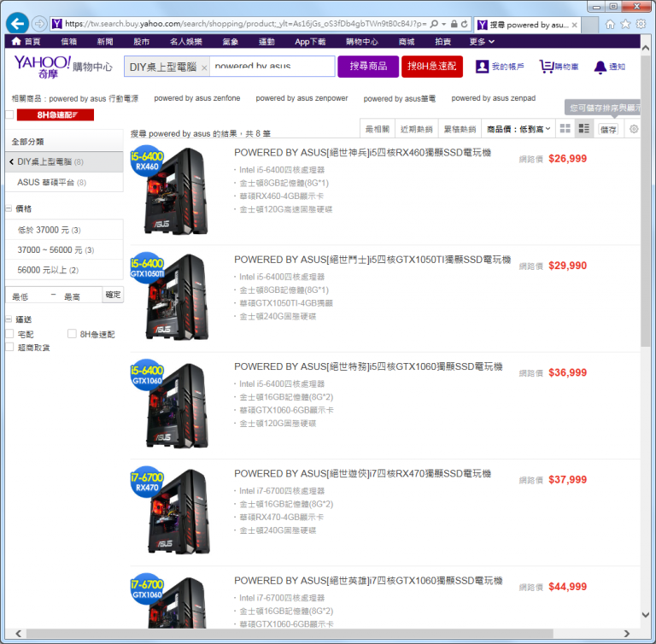656x644 pixels.
Task: Click the 確定 price range button
Action: 113,295
